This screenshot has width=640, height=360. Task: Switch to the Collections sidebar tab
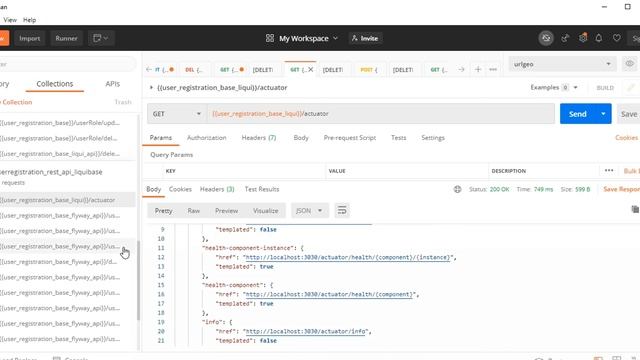(55, 84)
